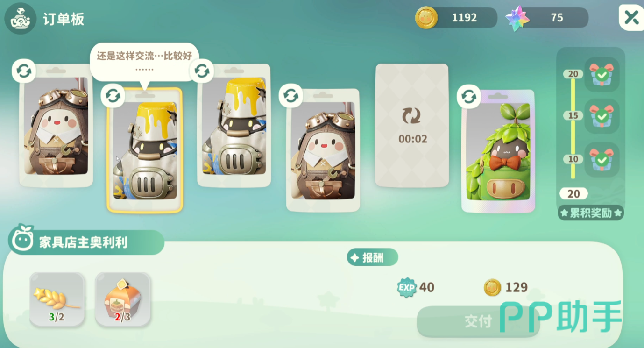Click the gold coin currency icon

[426, 18]
